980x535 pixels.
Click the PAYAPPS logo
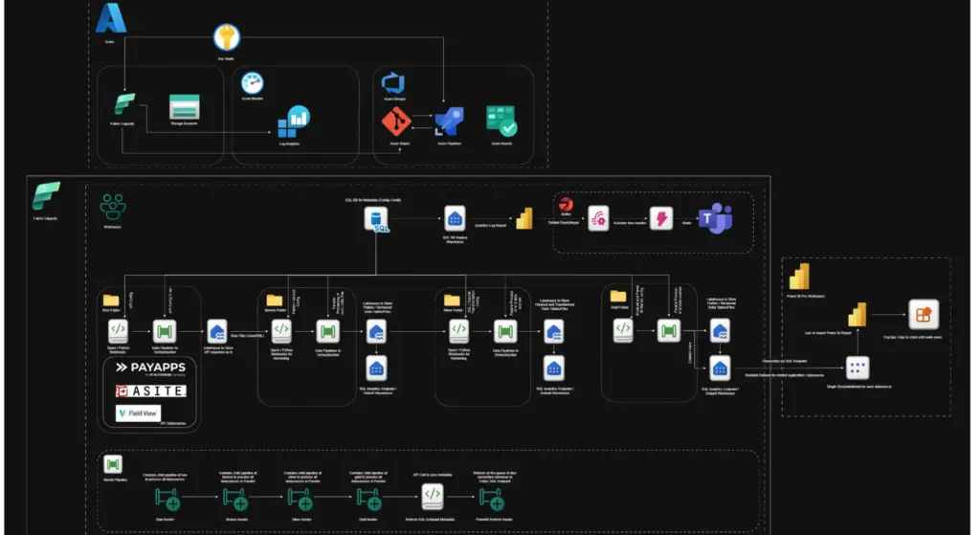point(150,368)
